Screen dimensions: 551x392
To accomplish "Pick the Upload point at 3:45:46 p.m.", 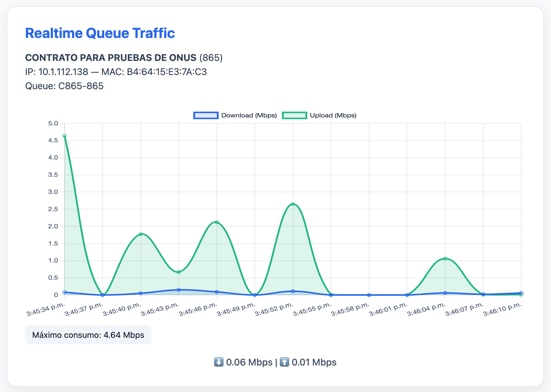I will pos(217,222).
